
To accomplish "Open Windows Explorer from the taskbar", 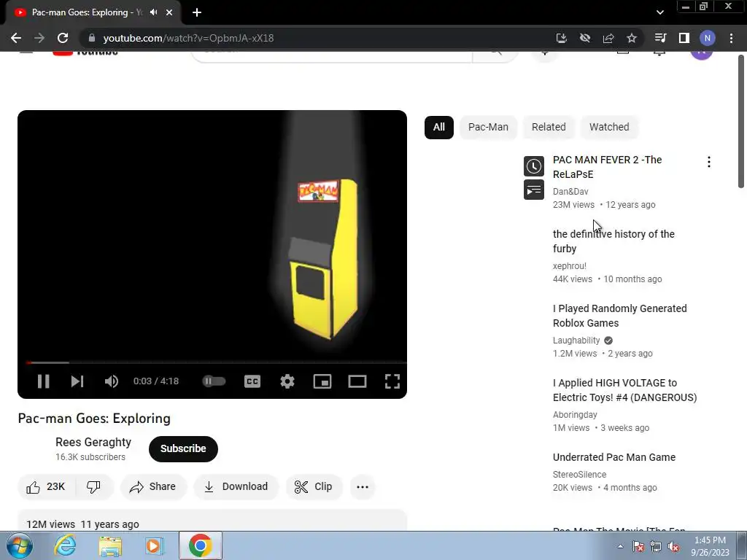I will pyautogui.click(x=111, y=545).
